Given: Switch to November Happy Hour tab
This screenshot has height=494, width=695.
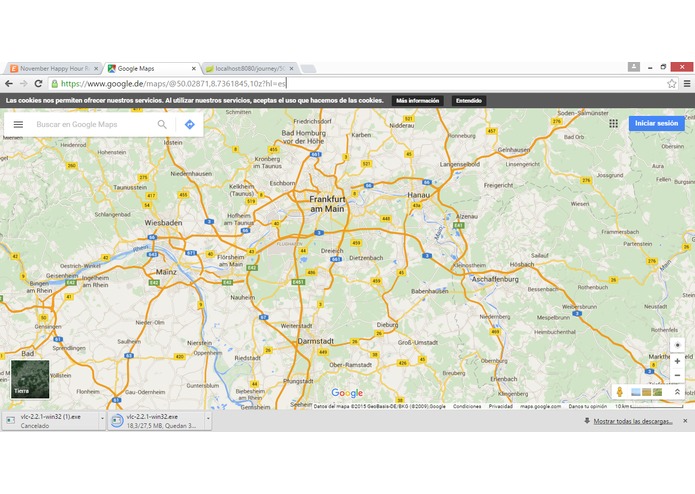Looking at the screenshot, I should point(54,69).
